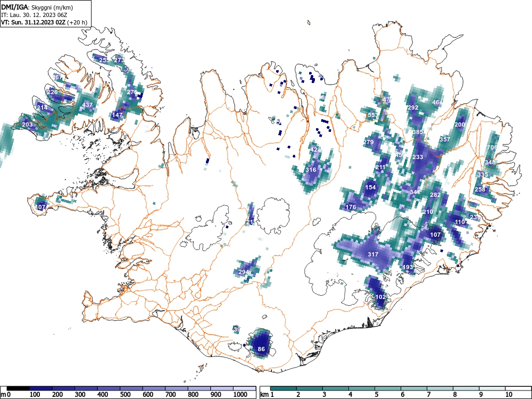Click the visibility value 176 on the map

point(351,207)
